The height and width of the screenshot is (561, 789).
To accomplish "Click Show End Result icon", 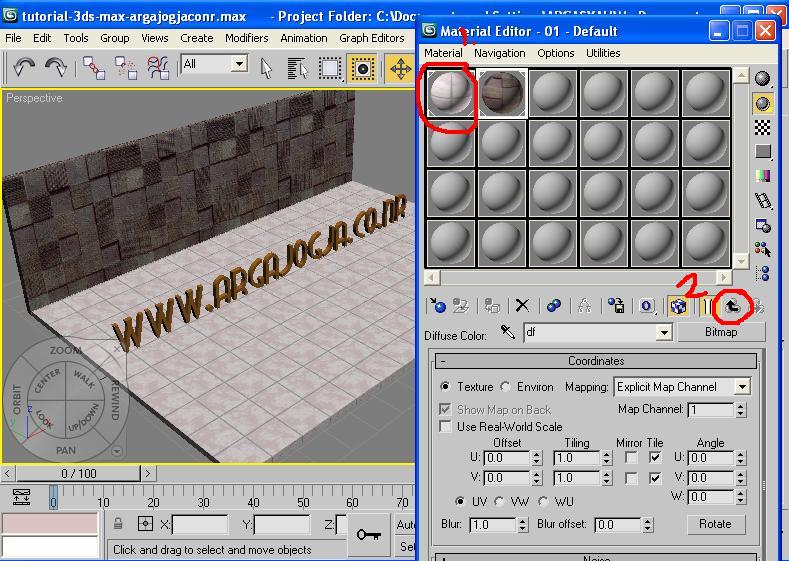I will [707, 306].
